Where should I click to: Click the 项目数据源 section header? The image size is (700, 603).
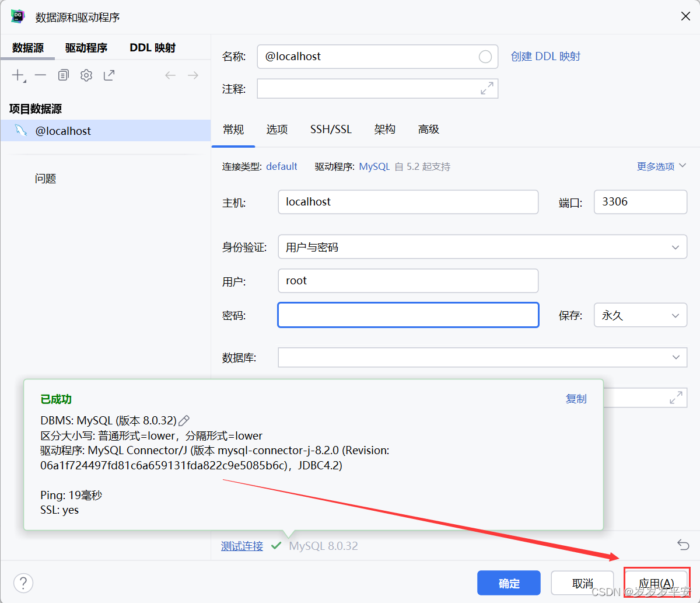coord(36,109)
